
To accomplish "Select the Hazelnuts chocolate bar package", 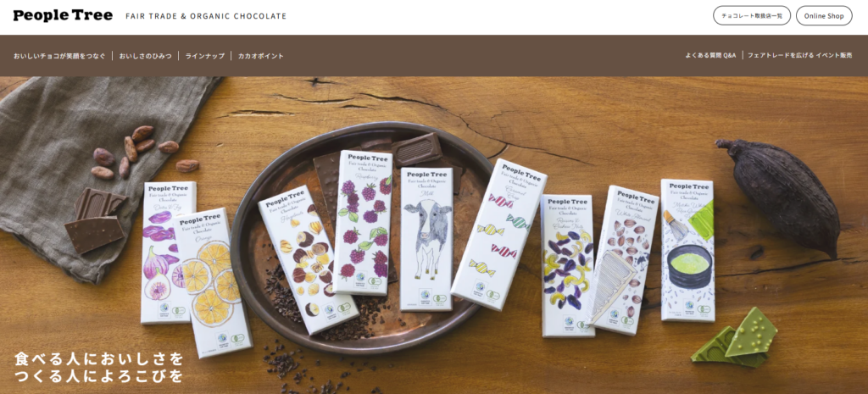I will [x=308, y=260].
